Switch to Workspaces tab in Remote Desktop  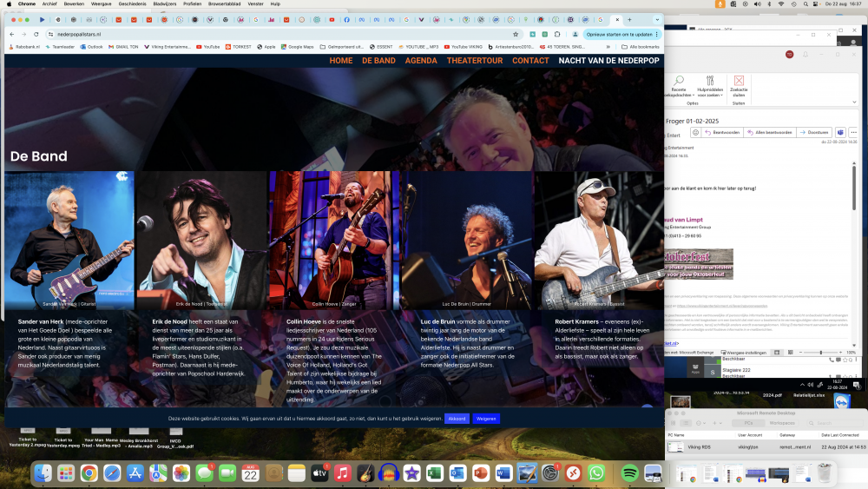(782, 423)
